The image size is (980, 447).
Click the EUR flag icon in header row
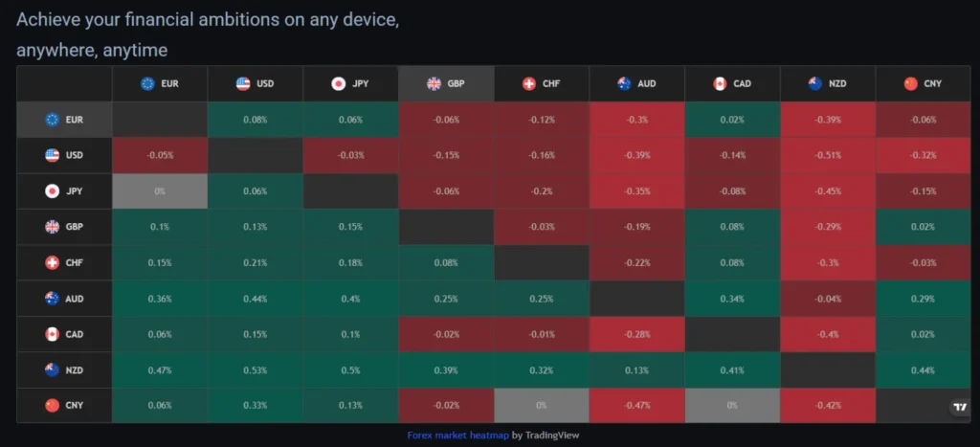tap(147, 84)
